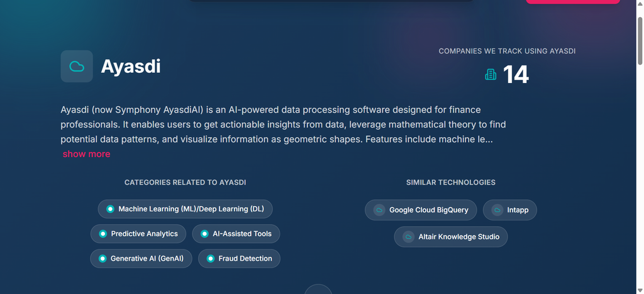Screen dimensions: 644x294
Task: Click the CATEGORIES RELATED TO AYASDI heading
Action: click(x=186, y=182)
